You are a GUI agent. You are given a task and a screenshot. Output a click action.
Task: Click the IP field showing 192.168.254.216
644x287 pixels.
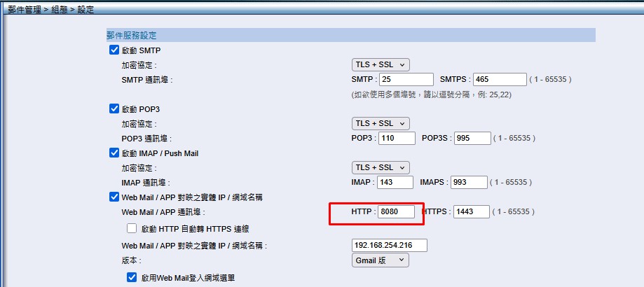(x=389, y=246)
